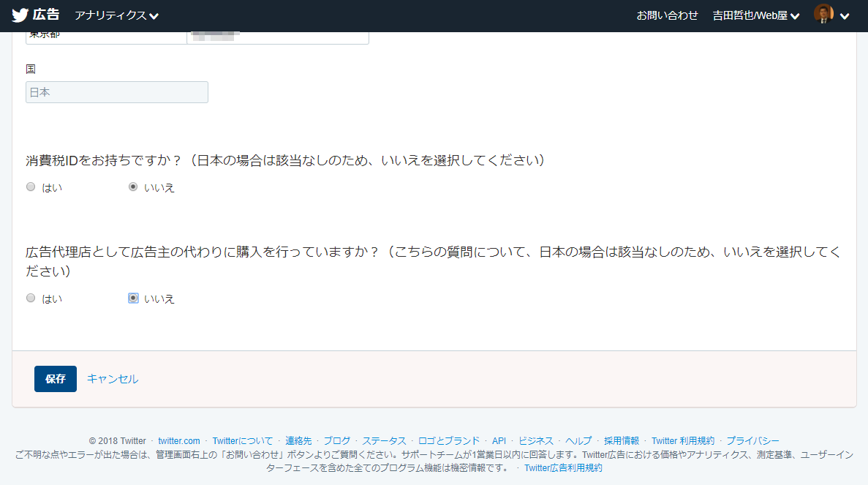
Task: Select いいえ for 消費税ID question
Action: (133, 187)
